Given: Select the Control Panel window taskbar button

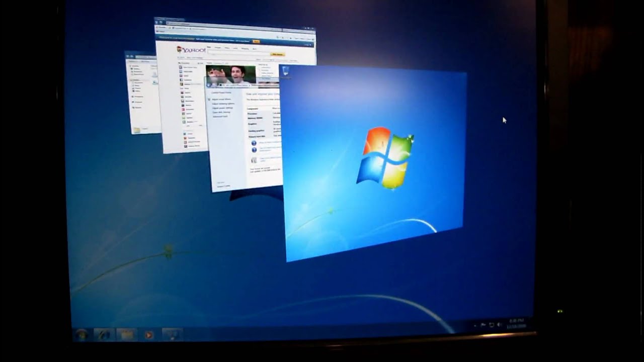Looking at the screenshot, I should click(172, 334).
